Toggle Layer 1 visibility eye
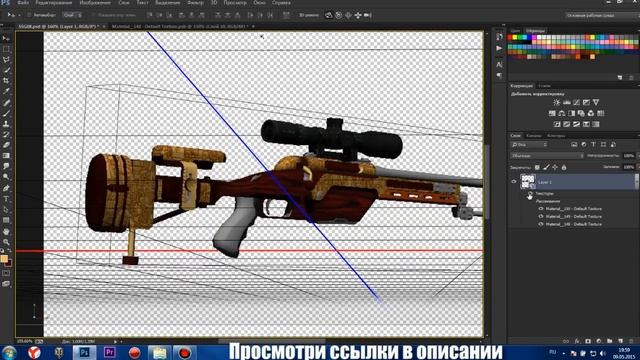 click(x=514, y=182)
